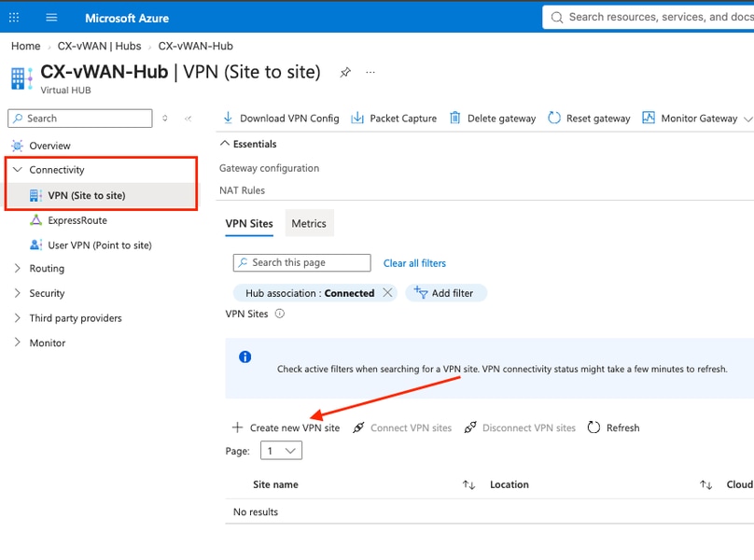Click the Microsoft Azure home title
754x560 pixels.
click(127, 19)
